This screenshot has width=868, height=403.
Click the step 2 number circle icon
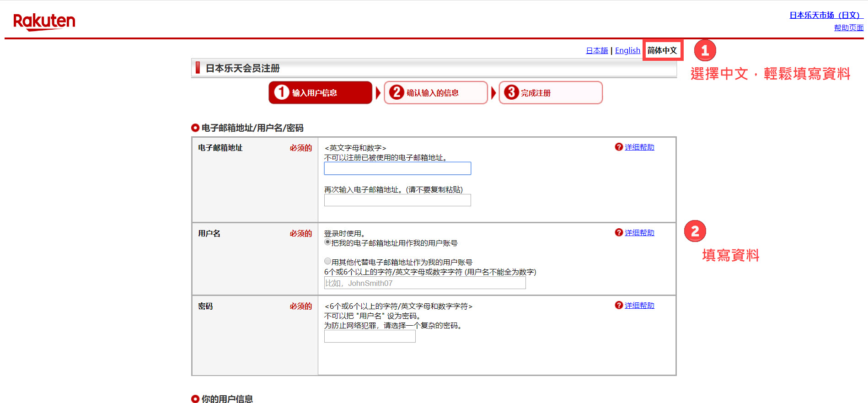tap(396, 92)
